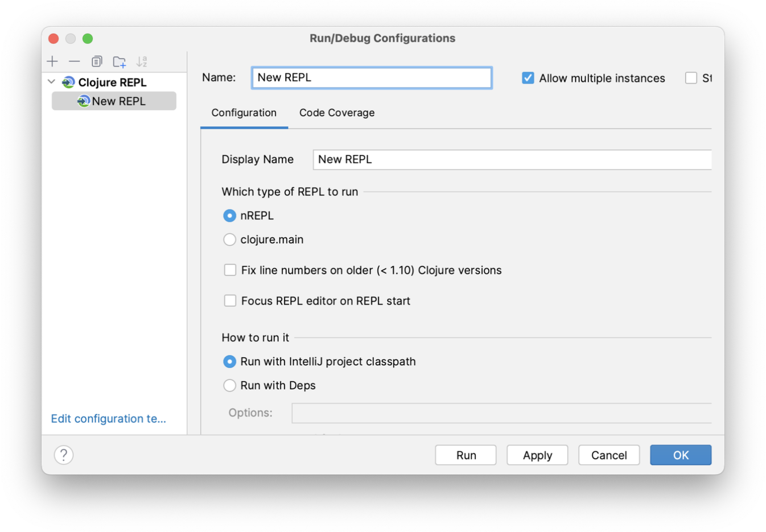Remove the selected configuration
Viewport: 766px width, 532px height.
[74, 61]
